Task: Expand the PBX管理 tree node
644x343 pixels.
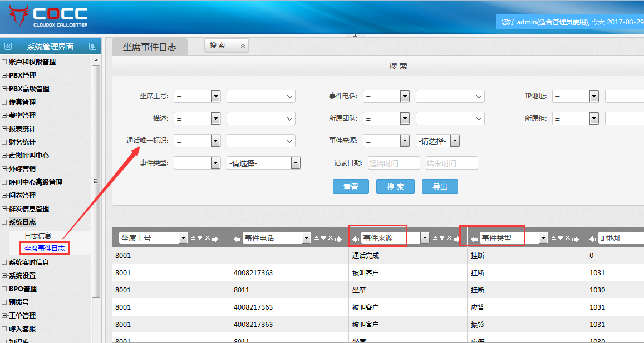Action: (x=5, y=76)
